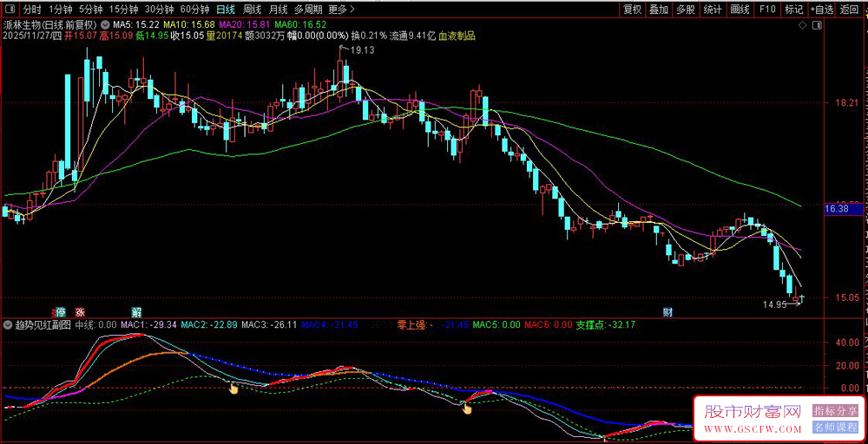Viewport: 868px width, 444px height.
Task: Click the +自选 add to watchlist button
Action: [821, 10]
